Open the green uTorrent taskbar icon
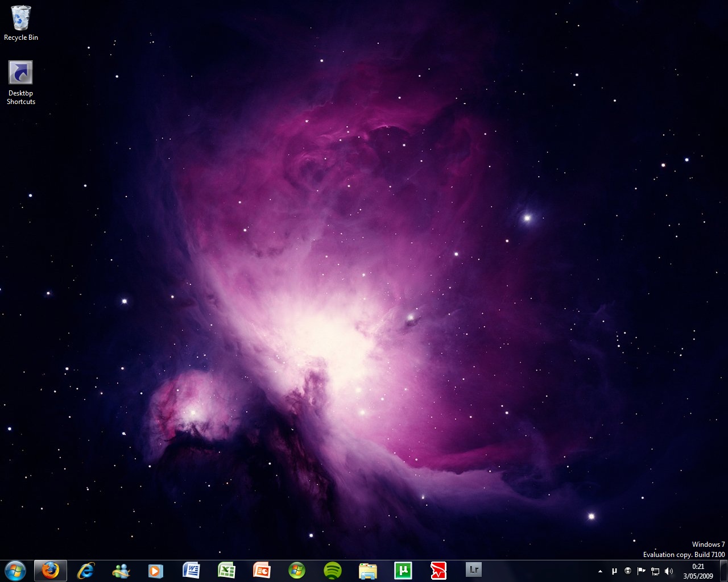This screenshot has width=728, height=582. [x=403, y=570]
